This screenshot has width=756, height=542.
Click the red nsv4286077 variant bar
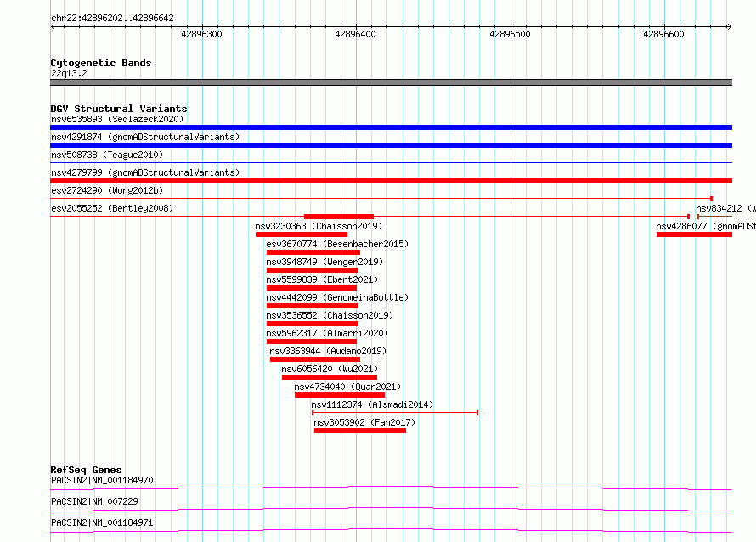click(694, 234)
